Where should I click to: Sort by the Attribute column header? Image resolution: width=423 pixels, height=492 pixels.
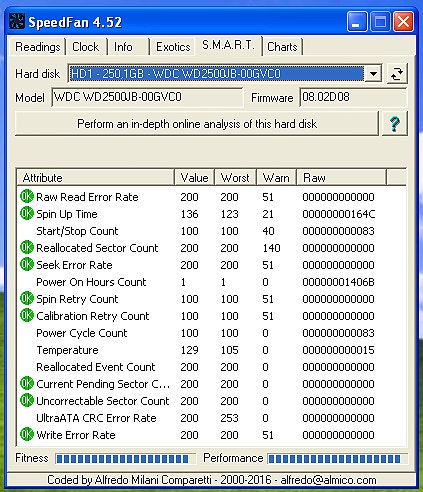[x=96, y=177]
